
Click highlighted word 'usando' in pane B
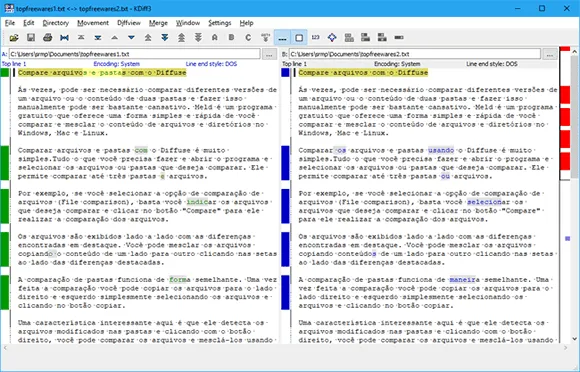coord(441,150)
